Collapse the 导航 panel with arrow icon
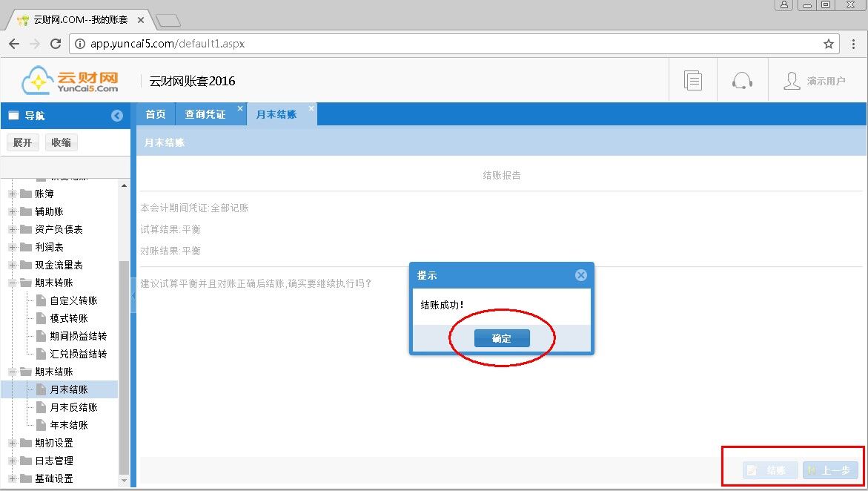This screenshot has height=491, width=868. [x=117, y=116]
